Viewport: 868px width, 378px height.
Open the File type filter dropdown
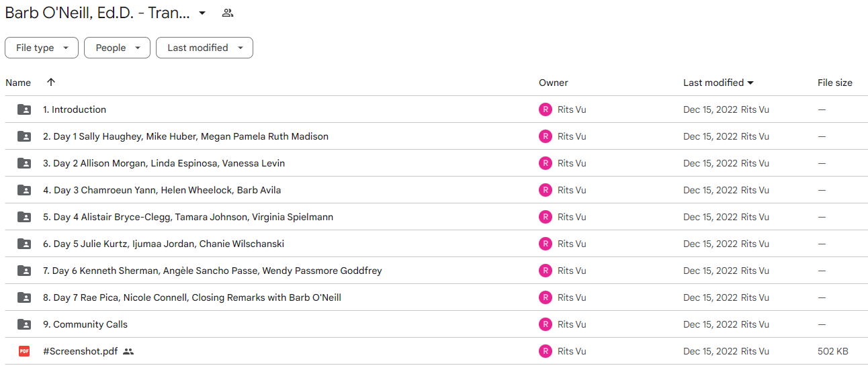[42, 48]
